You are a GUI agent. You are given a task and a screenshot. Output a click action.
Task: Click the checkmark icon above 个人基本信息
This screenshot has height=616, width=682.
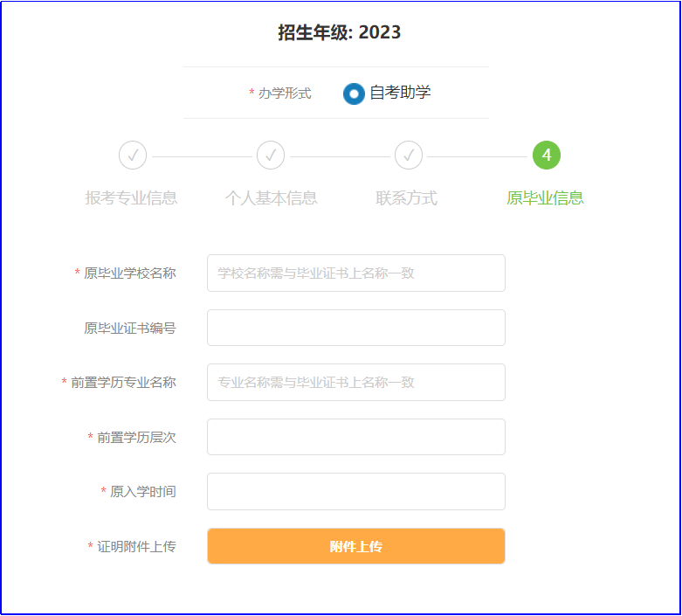tap(271, 156)
